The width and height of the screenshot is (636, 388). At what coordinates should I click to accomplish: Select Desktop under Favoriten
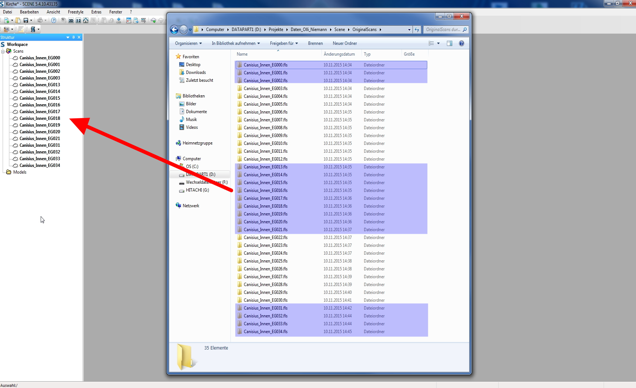(x=193, y=64)
